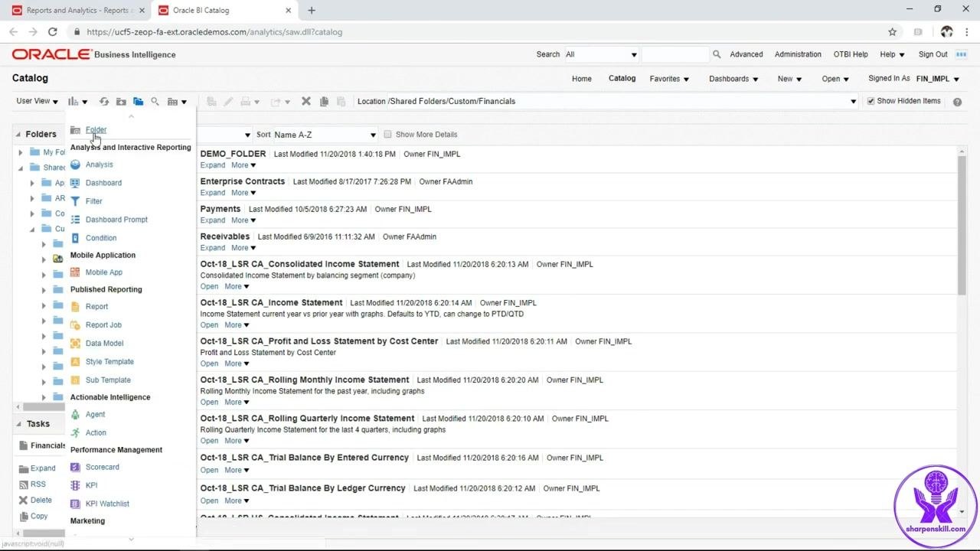The width and height of the screenshot is (980, 551).
Task: Click the Delete X icon in catalog toolbar
Action: tap(306, 101)
